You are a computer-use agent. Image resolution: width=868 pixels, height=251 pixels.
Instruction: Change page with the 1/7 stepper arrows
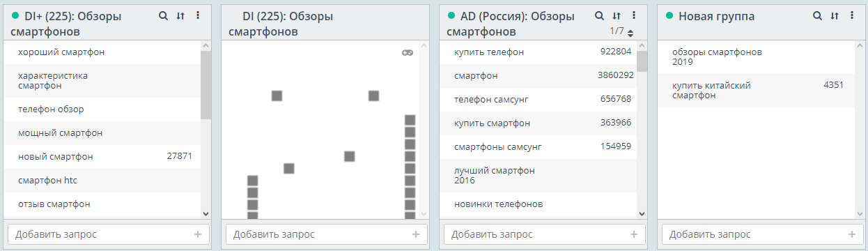click(x=630, y=33)
